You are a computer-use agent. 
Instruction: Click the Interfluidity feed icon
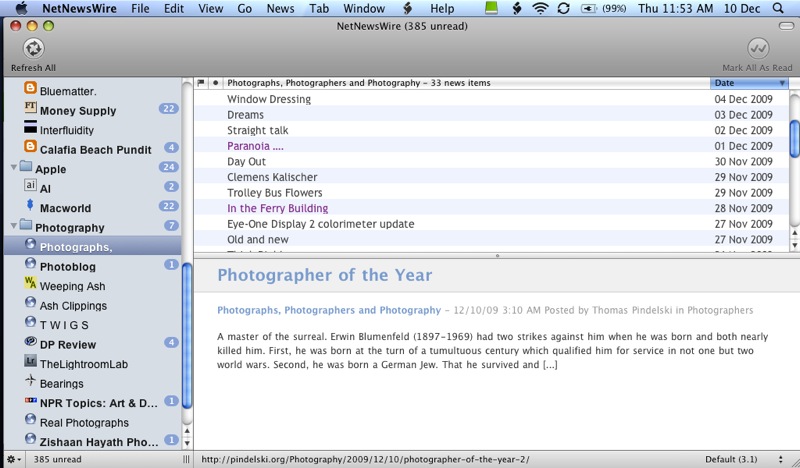[x=31, y=127]
